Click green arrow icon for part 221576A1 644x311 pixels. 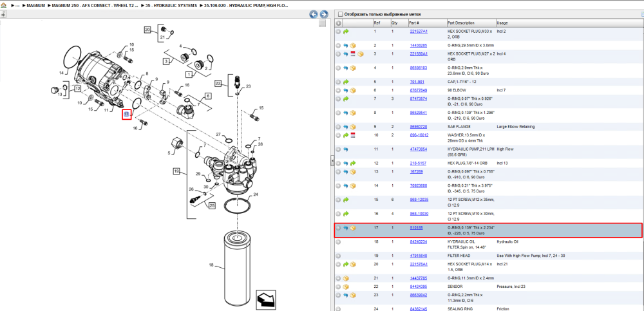click(x=346, y=264)
